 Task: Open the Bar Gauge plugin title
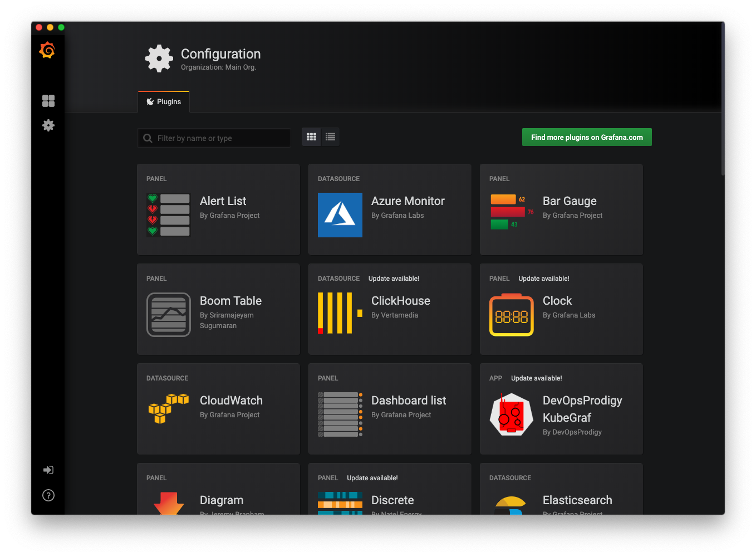(x=570, y=201)
